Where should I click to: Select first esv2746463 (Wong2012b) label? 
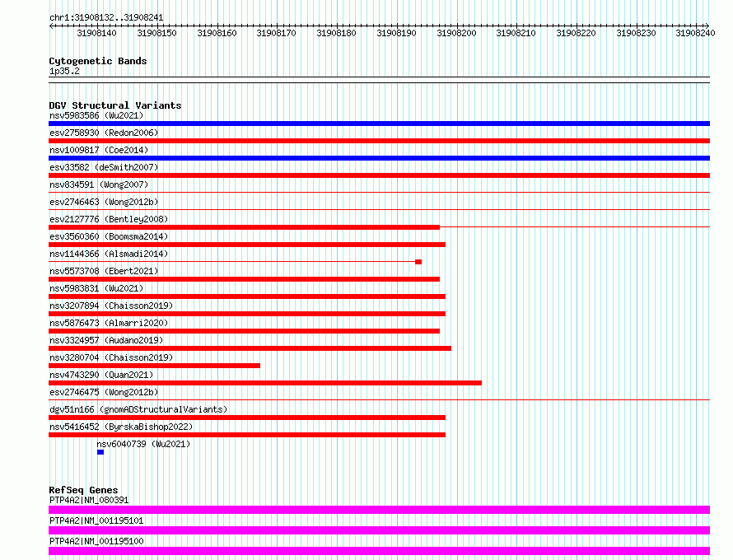tap(104, 202)
